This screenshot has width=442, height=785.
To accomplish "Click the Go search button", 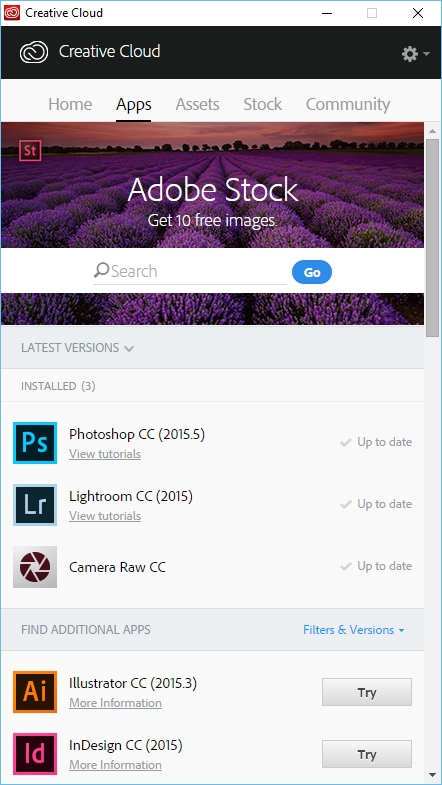I will point(312,272).
